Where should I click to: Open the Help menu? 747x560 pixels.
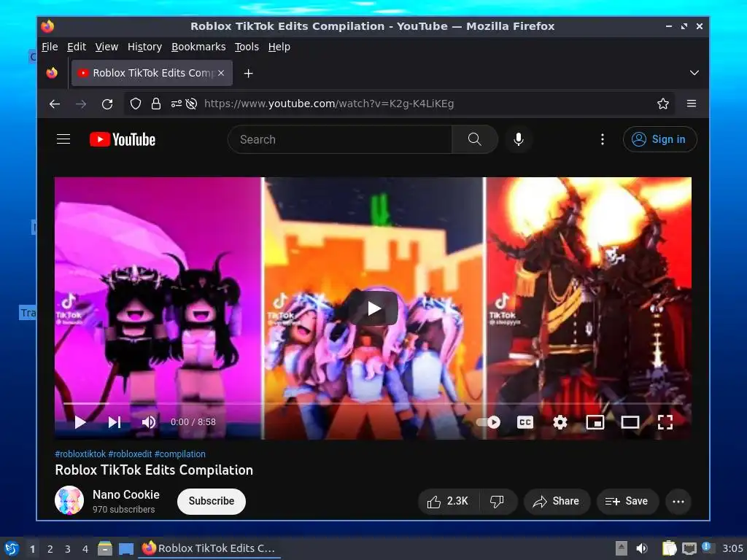point(279,47)
